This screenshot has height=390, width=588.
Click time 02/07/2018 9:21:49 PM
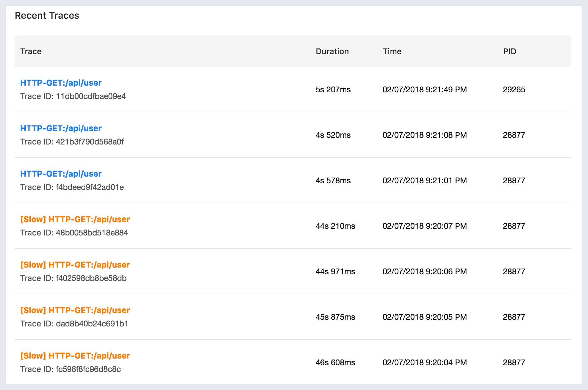click(x=425, y=90)
